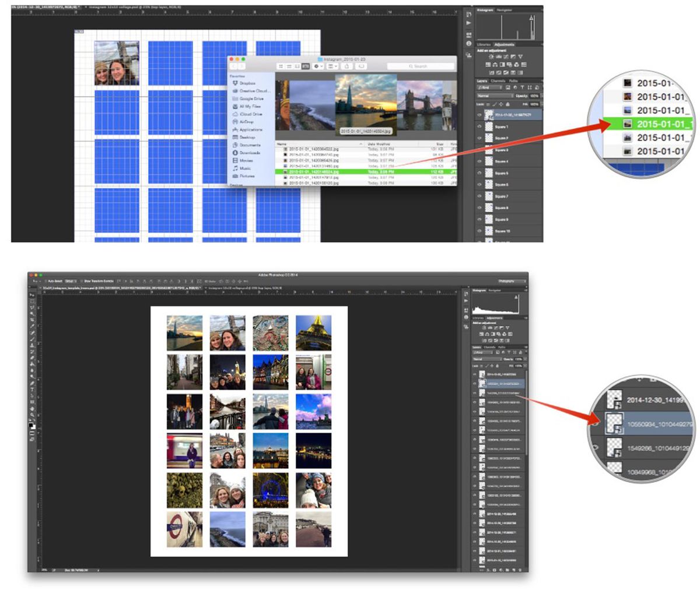The image size is (700, 593).
Task: Switch to the Navigator tab
Action: (503, 10)
